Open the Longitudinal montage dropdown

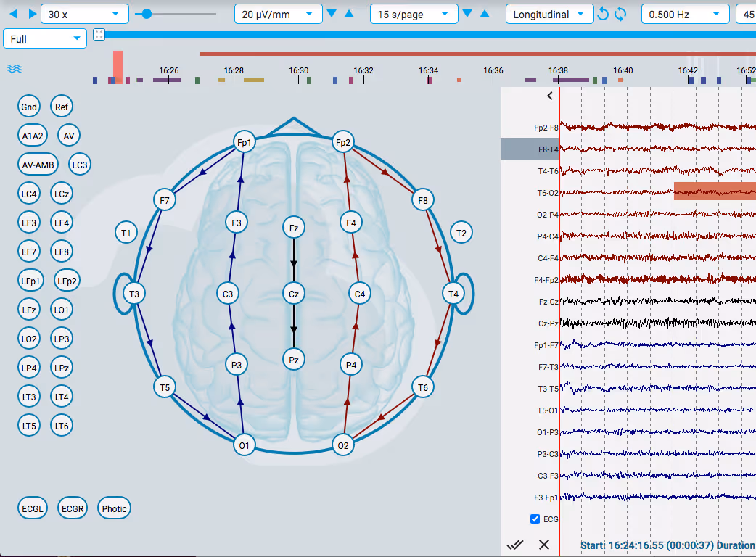coord(549,13)
